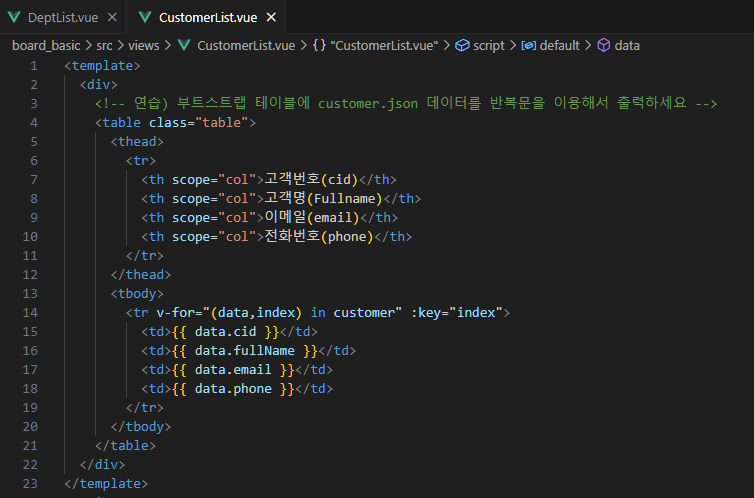Click the customer identifier in the v-for
Screen dimensions: 754x498
point(364,313)
